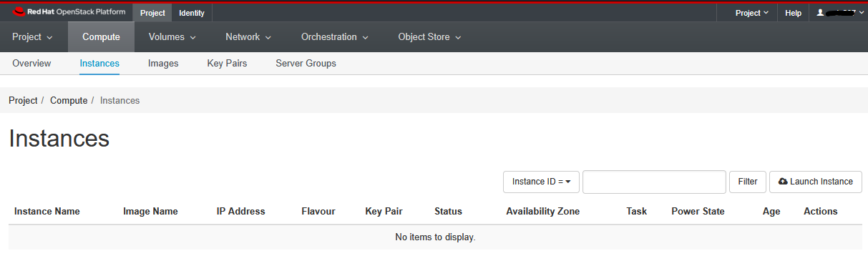Click the IP Address column header
868x261 pixels.
tap(241, 212)
